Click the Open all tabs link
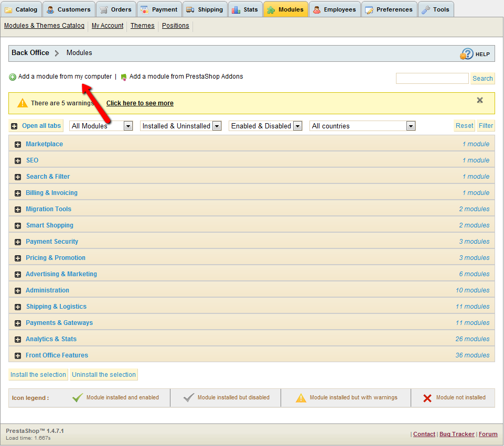The height and width of the screenshot is (446, 504). 41,126
